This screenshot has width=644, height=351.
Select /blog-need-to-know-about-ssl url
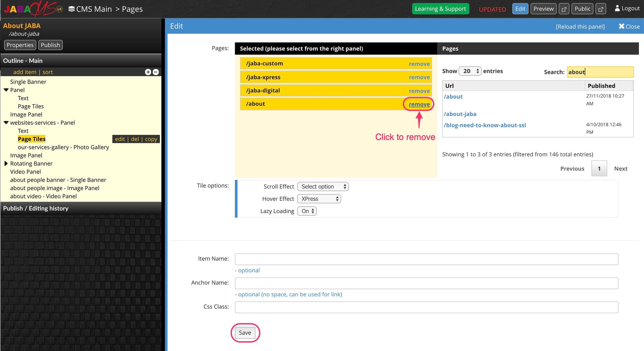click(x=485, y=125)
